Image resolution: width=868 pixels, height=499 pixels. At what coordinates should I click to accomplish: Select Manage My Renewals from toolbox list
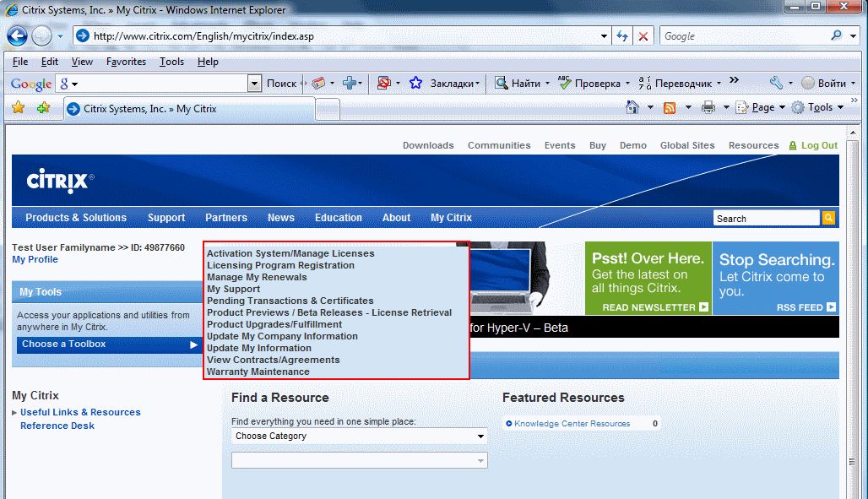(x=257, y=277)
